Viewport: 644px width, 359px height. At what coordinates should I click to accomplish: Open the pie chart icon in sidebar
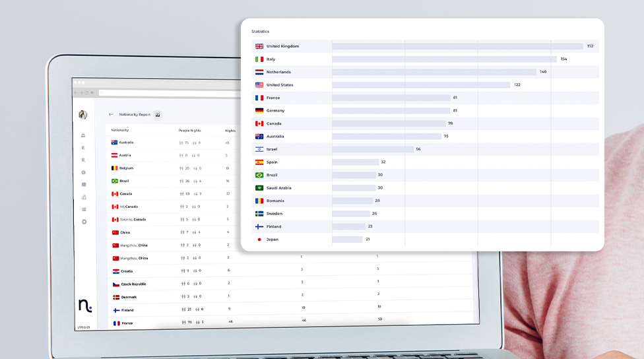click(83, 172)
